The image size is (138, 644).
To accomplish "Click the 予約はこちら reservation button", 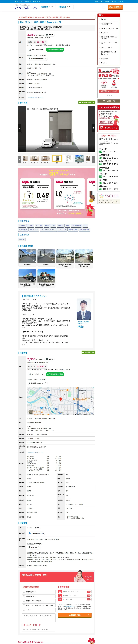I will pos(109,128).
